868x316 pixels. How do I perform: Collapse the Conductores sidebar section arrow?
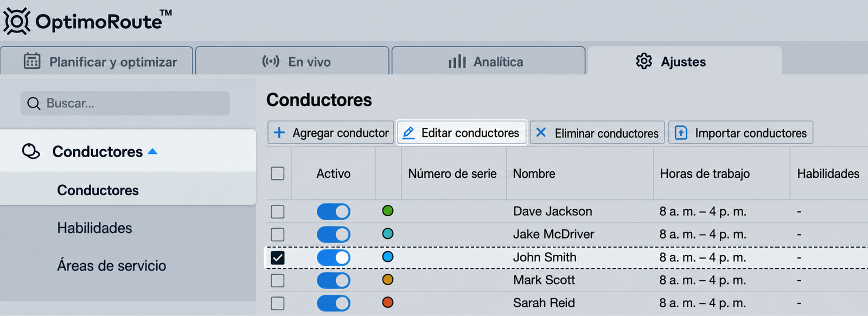[x=152, y=152]
